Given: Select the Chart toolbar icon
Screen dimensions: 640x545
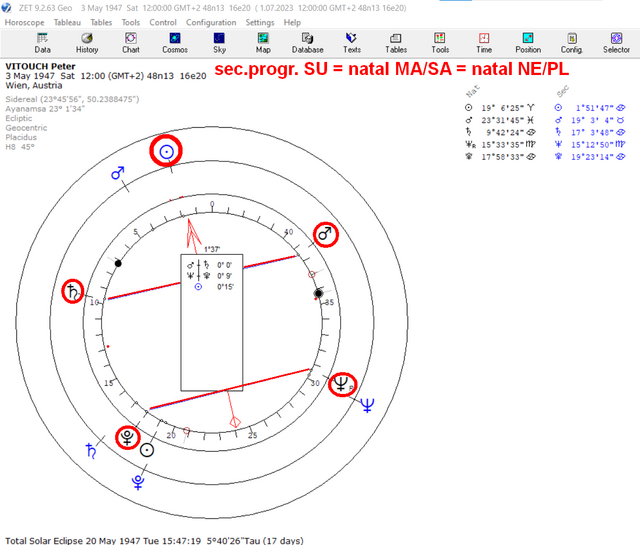Looking at the screenshot, I should [131, 43].
